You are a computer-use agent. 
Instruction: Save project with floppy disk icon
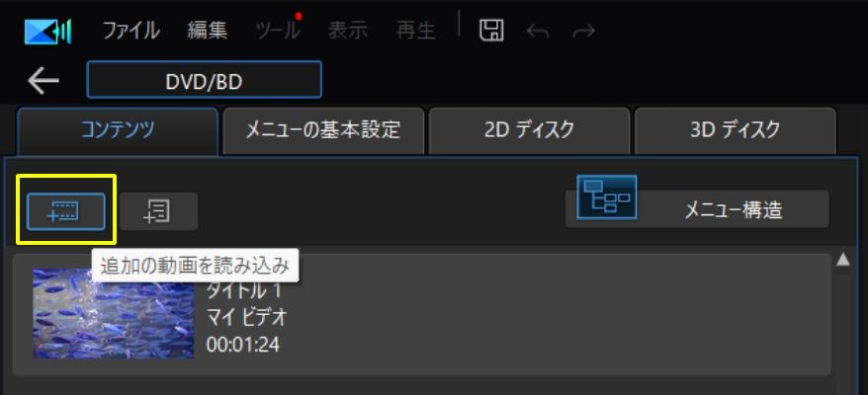click(x=491, y=31)
